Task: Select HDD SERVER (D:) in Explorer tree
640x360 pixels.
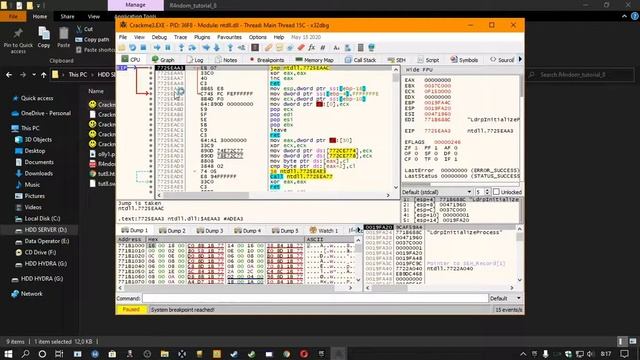Action: (45, 230)
